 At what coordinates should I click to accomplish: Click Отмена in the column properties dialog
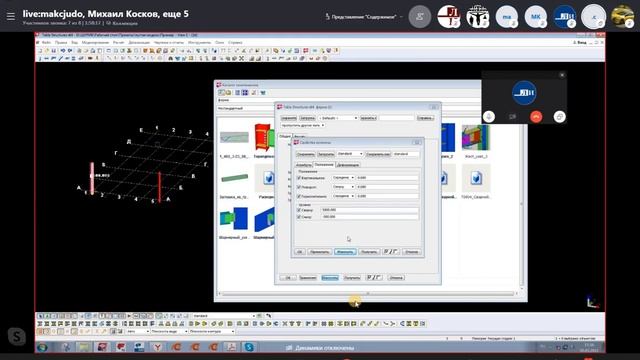pyautogui.click(x=411, y=252)
